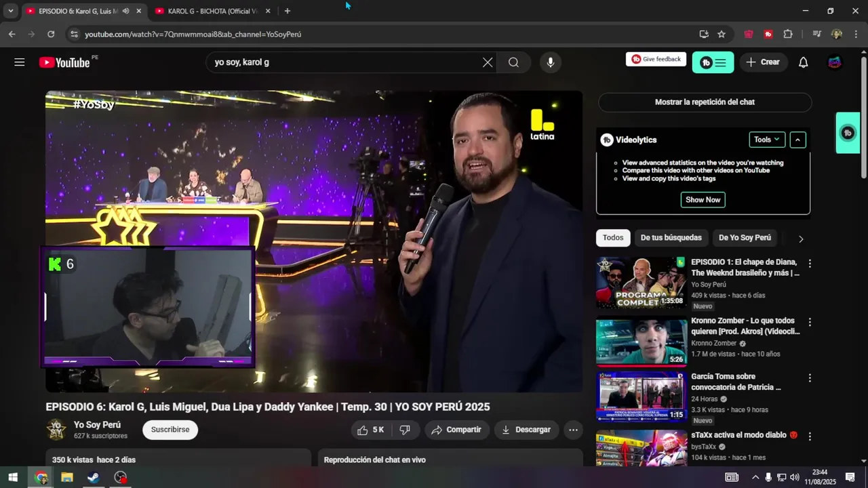Screen dimensions: 868x488
Task: Show hidden system tray icons
Action: pyautogui.click(x=755, y=477)
